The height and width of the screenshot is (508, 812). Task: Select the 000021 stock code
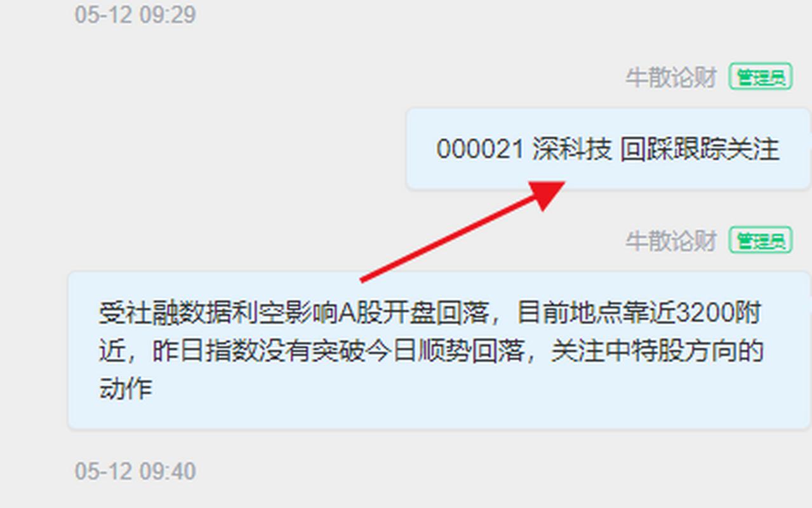coord(480,150)
